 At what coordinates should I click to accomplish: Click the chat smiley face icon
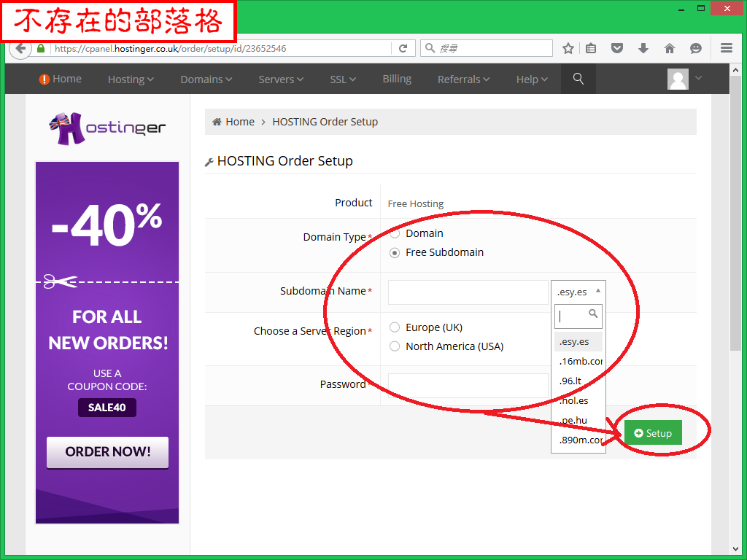[695, 48]
